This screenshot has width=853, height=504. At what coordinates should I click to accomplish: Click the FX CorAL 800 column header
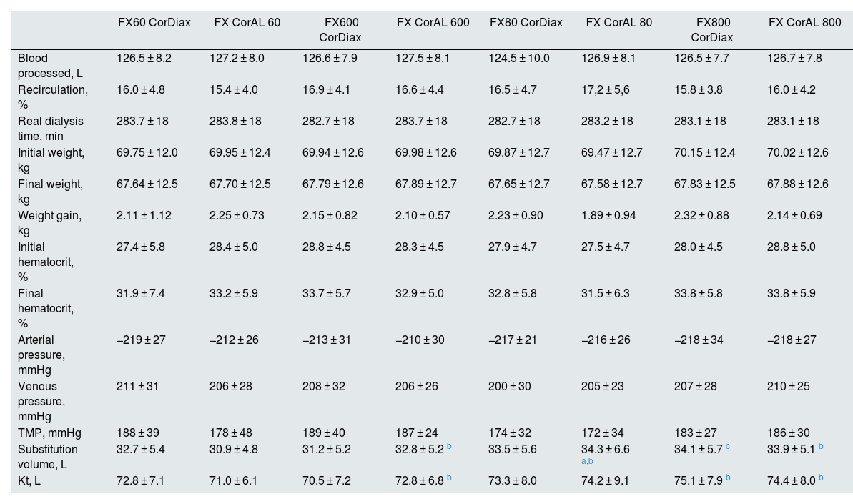805,22
